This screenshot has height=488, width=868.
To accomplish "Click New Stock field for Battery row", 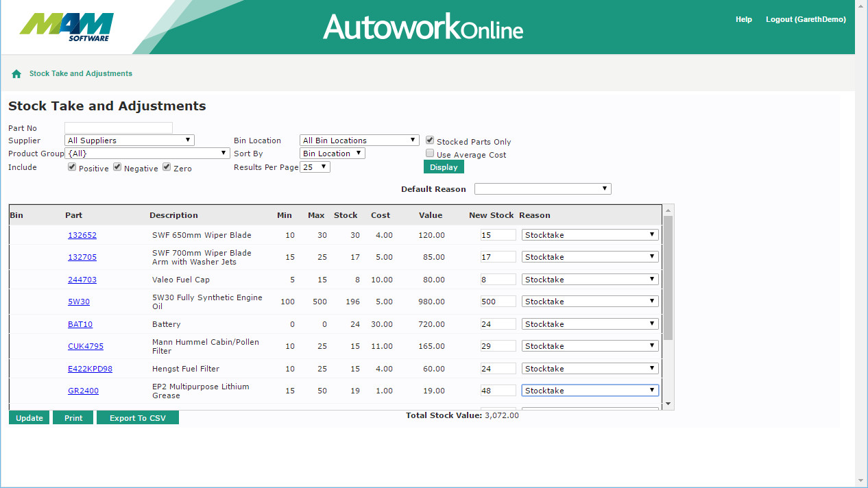I will (498, 324).
